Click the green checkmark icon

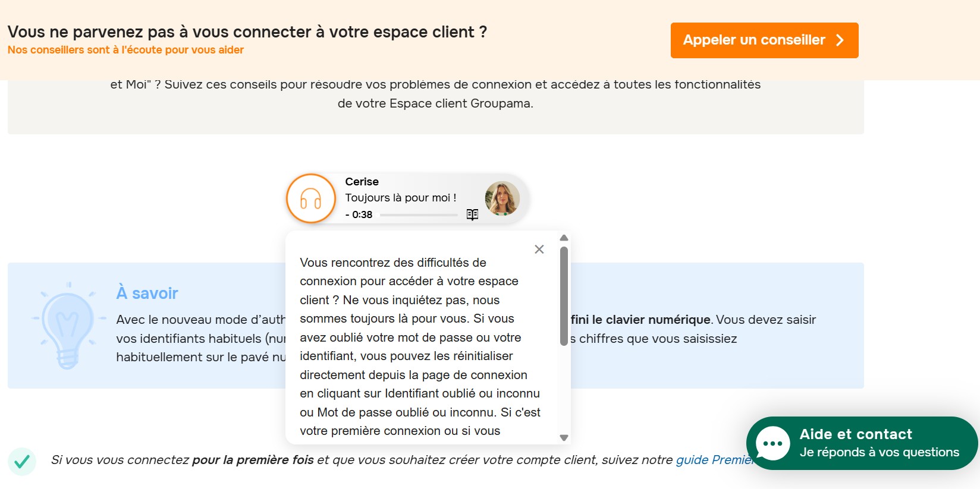click(x=22, y=461)
